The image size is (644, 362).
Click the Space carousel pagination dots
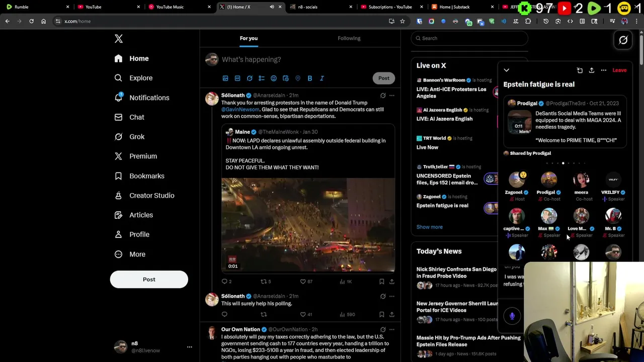pyautogui.click(x=565, y=163)
